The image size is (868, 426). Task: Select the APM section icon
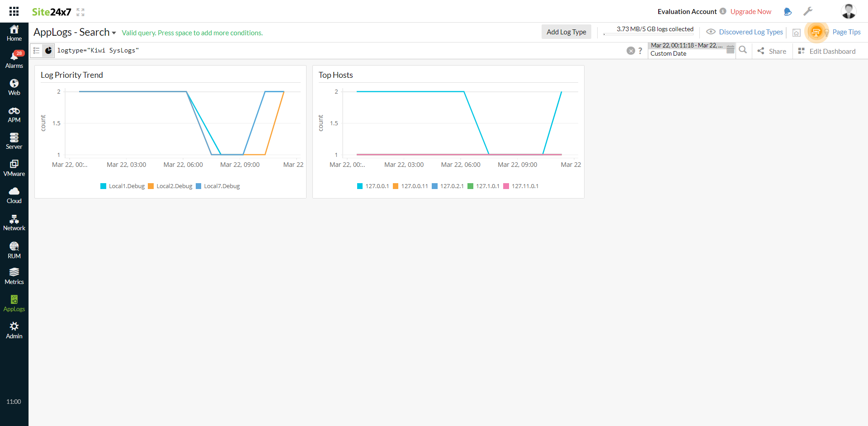point(14,114)
